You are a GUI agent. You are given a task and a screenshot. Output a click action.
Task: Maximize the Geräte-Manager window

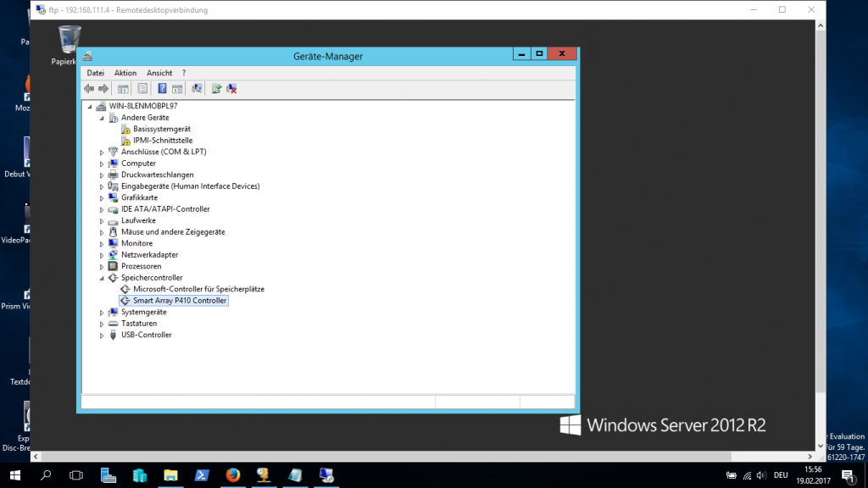coord(540,53)
